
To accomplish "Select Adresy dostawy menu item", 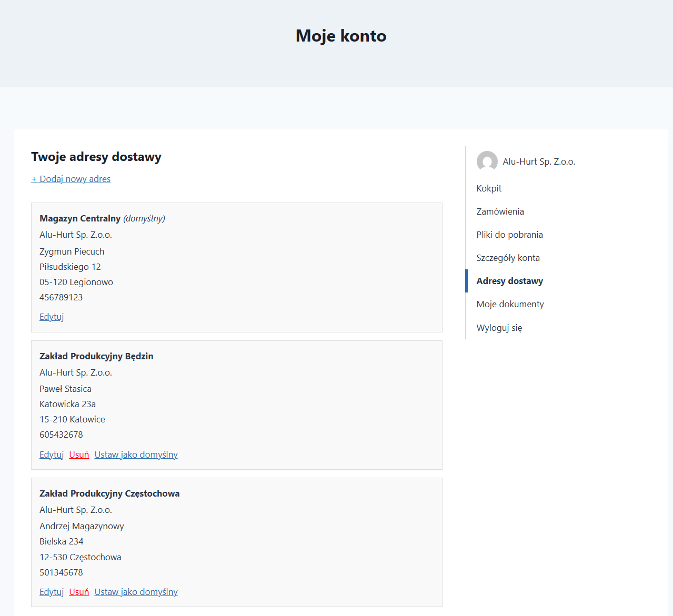I will (509, 281).
